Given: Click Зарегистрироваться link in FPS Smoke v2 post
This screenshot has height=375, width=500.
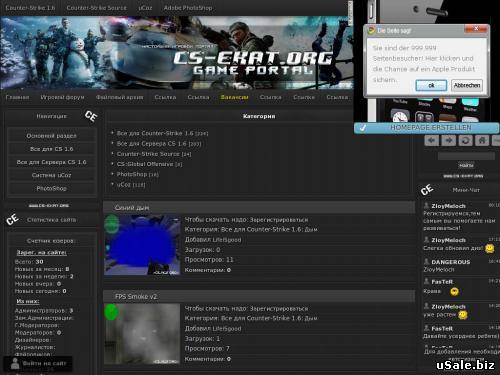Looking at the screenshot, I should point(279,309).
